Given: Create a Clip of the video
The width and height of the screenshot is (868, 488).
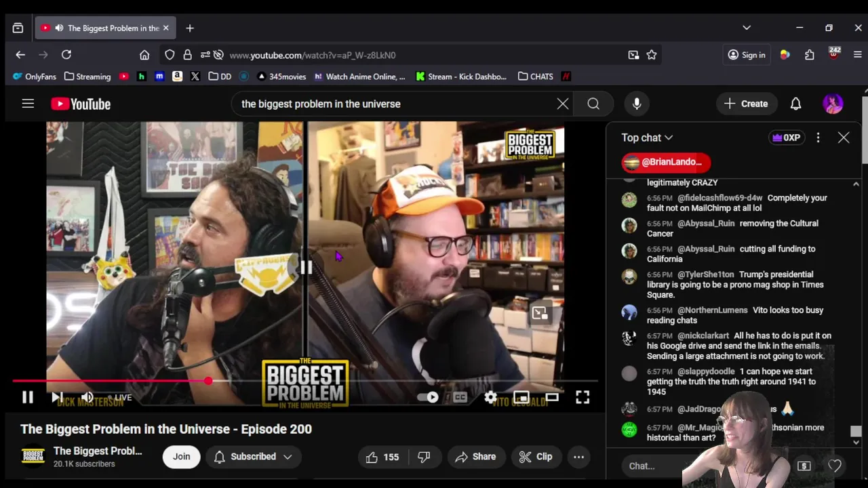Looking at the screenshot, I should [536, 457].
